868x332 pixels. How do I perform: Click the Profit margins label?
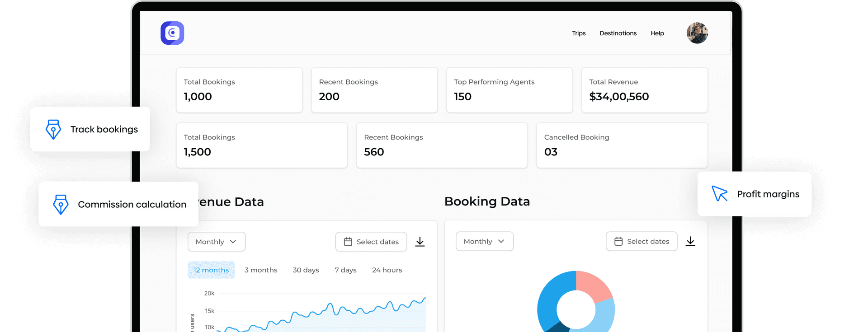point(768,194)
